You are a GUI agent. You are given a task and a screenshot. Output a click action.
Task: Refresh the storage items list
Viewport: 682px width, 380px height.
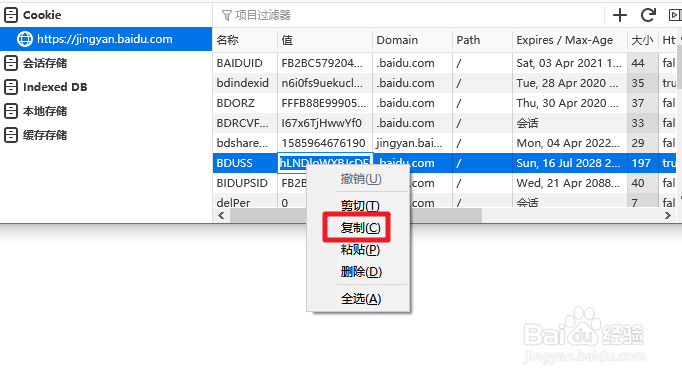pyautogui.click(x=648, y=15)
